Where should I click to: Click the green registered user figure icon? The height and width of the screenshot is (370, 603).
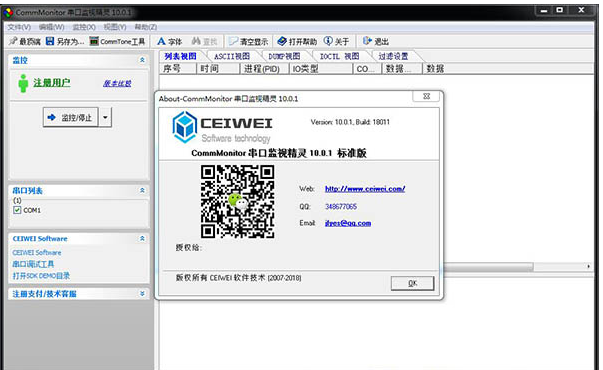coord(23,83)
